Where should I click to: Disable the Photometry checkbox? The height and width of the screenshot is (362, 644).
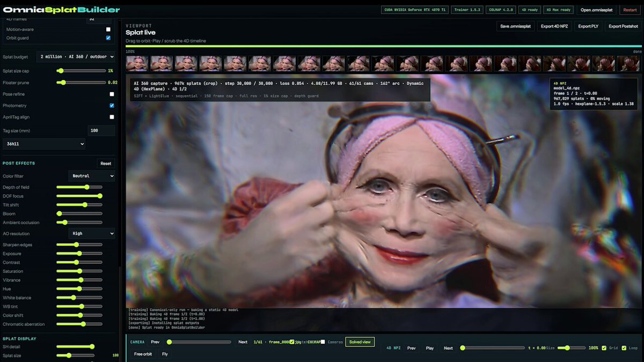coord(112,106)
